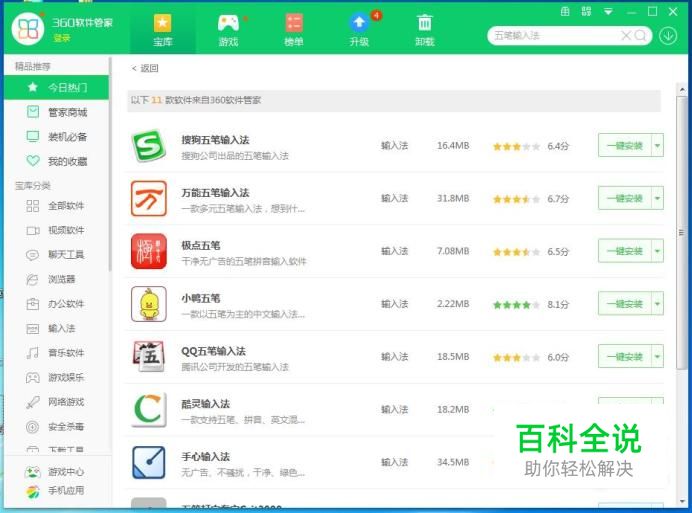Install 搜狗五笔输入法 with 一键安装
Viewport: 692px width, 513px height.
[x=625, y=146]
